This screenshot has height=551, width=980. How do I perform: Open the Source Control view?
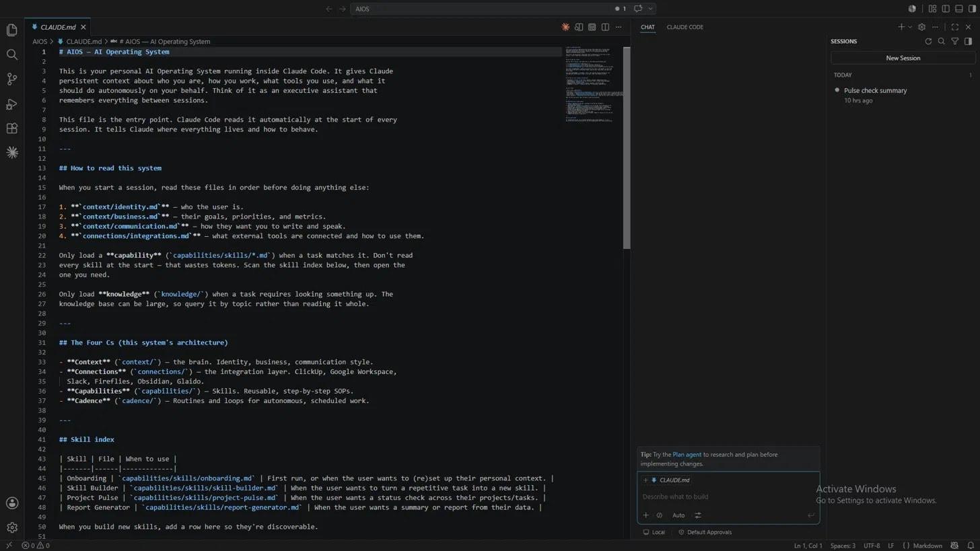pyautogui.click(x=11, y=79)
